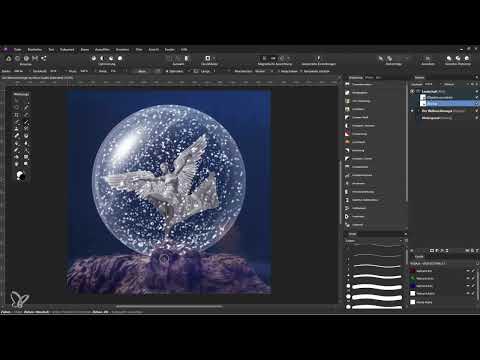Apply Auto Levels from the toolbar
Image resolution: width=480 pixels, height=360 pixels.
(94, 58)
